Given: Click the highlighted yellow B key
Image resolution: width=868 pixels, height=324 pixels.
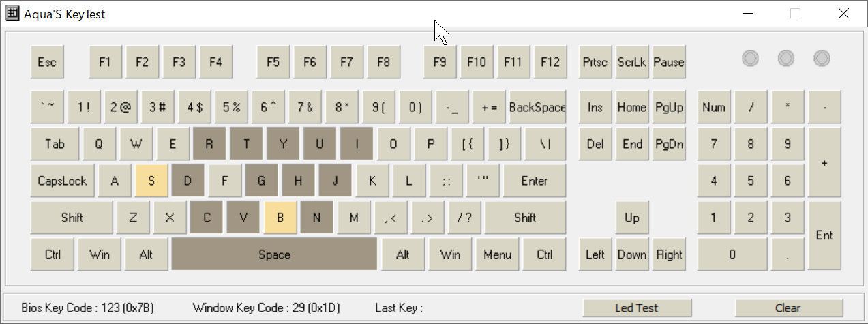Looking at the screenshot, I should point(280,218).
